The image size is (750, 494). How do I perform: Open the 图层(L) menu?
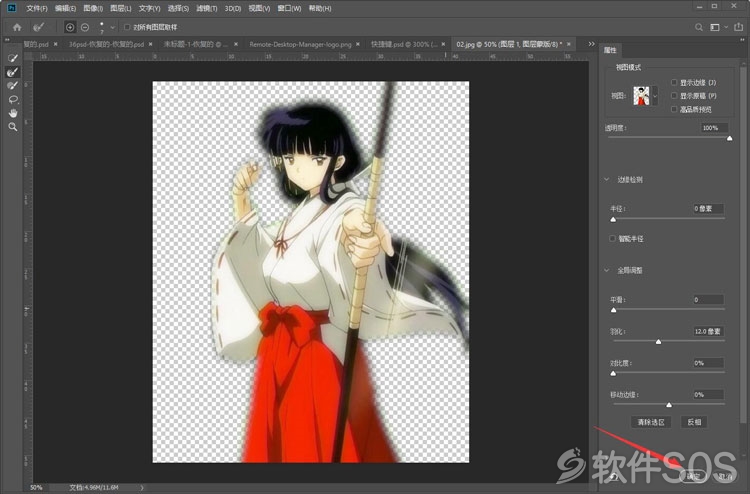click(121, 8)
